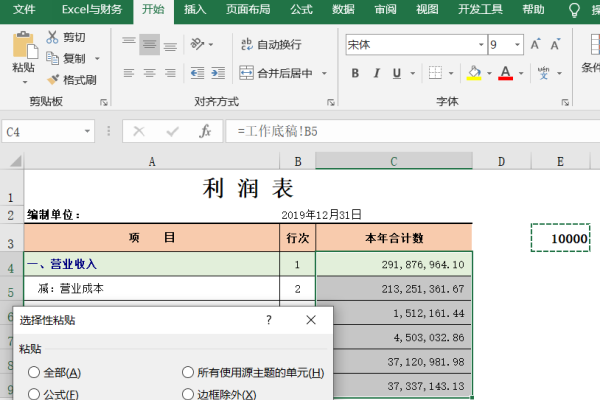The image size is (600, 400).
Task: Align text right
Action: click(170, 73)
